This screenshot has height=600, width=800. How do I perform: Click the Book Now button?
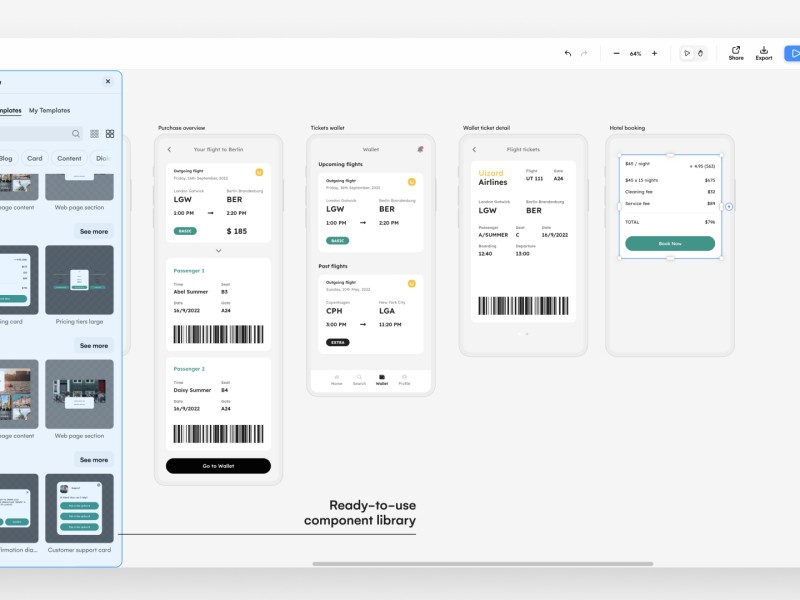point(670,243)
